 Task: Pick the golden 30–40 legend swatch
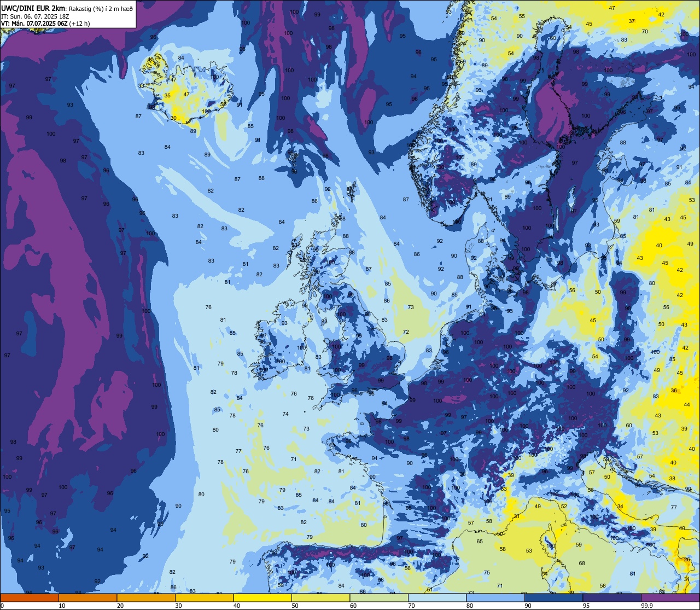(204, 597)
